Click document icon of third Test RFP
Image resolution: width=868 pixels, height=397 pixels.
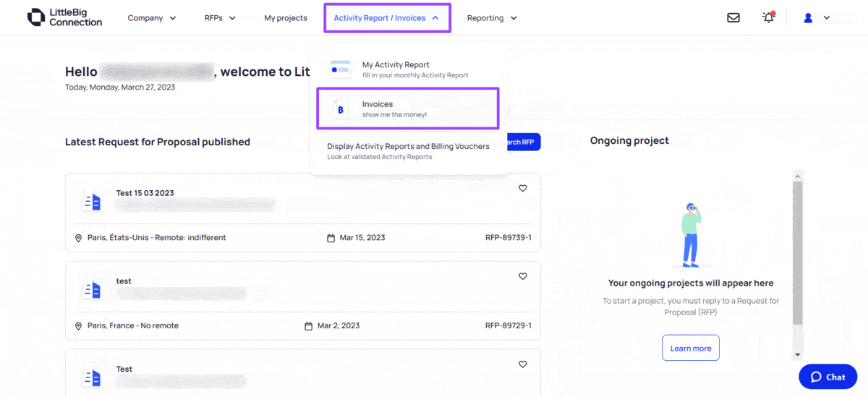tap(93, 377)
